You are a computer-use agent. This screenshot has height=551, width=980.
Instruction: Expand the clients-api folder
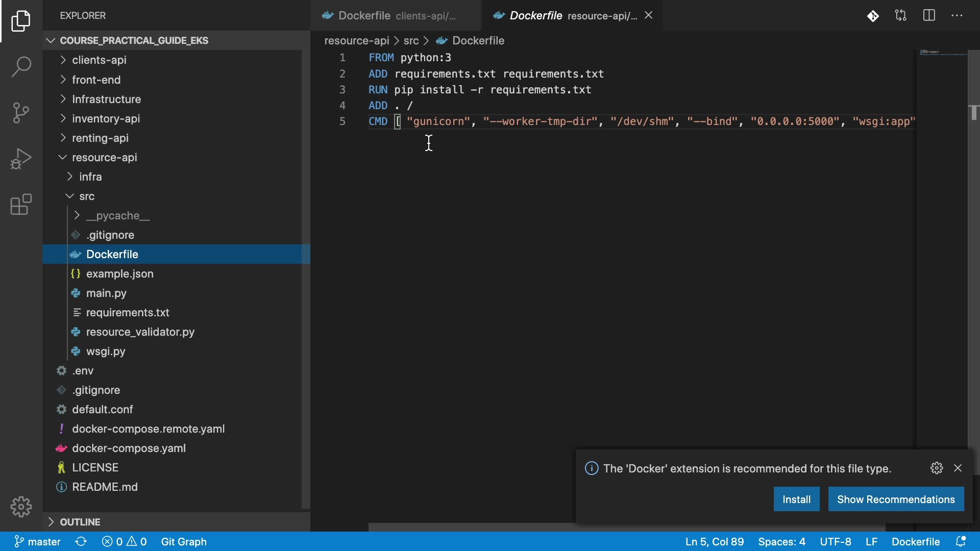(x=99, y=60)
